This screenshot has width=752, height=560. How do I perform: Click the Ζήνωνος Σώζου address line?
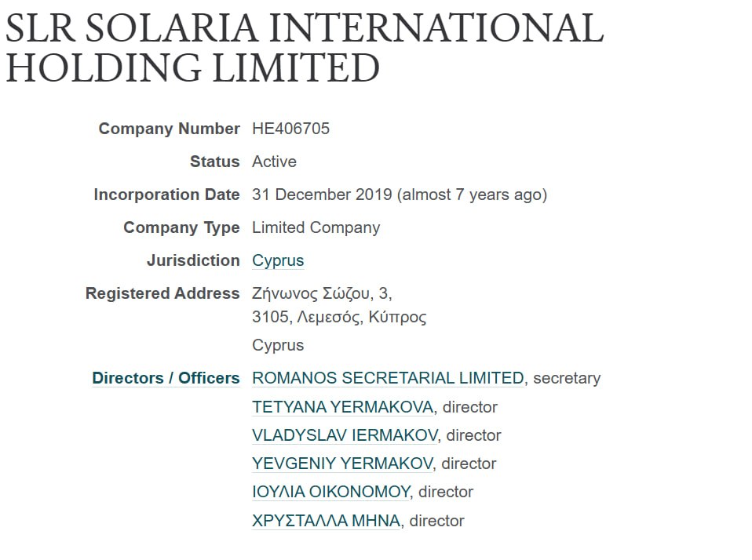pyautogui.click(x=322, y=293)
